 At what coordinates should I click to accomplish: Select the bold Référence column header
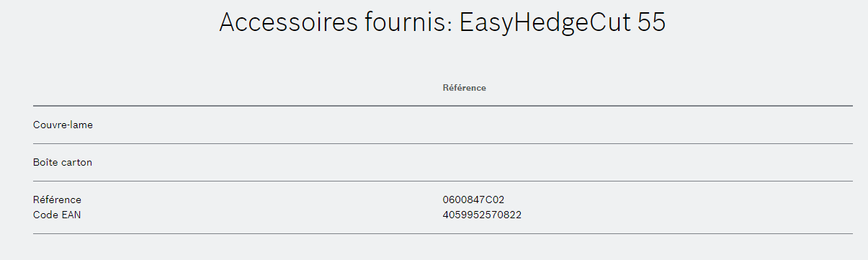464,88
